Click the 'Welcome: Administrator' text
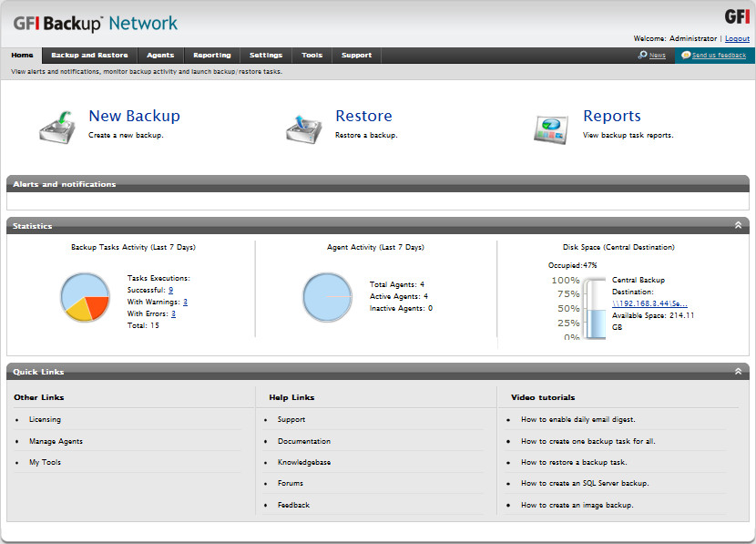The width and height of the screenshot is (756, 544). pyautogui.click(x=675, y=38)
